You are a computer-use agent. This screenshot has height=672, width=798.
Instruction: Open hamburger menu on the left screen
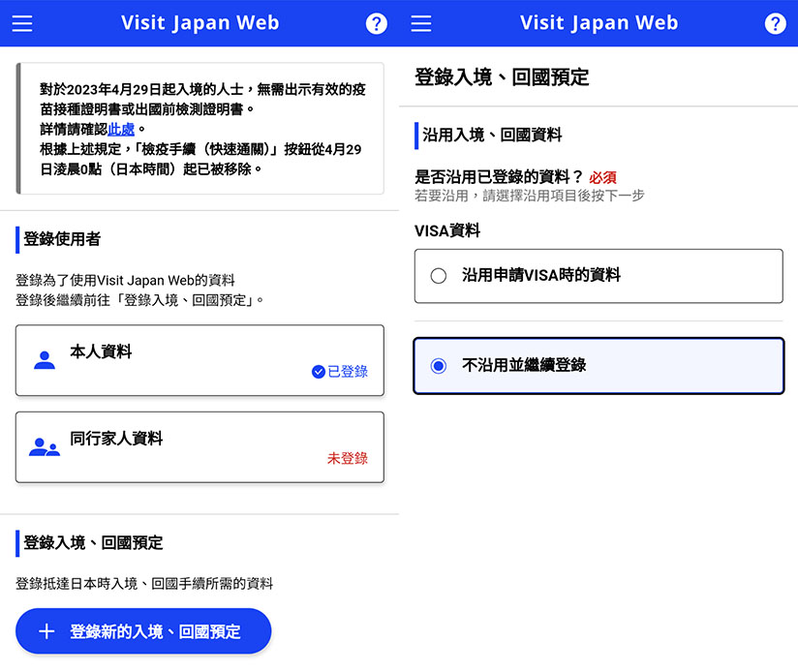point(22,23)
